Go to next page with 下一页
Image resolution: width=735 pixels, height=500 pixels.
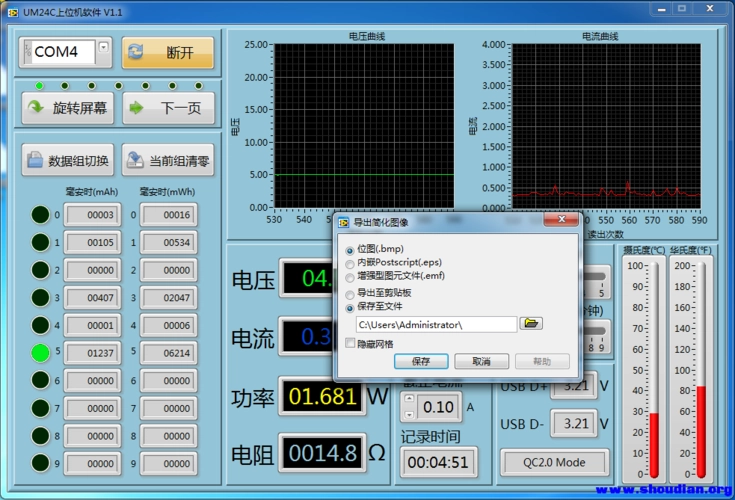pyautogui.click(x=168, y=108)
